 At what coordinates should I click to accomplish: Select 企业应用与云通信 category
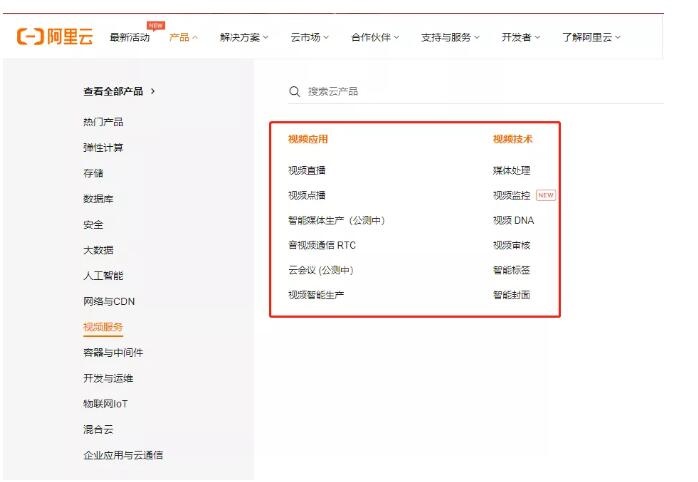123,455
